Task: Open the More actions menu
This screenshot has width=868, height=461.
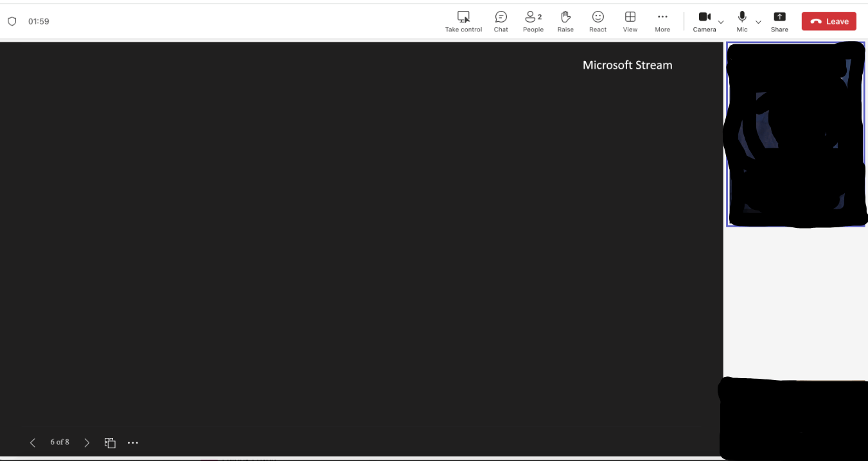Action: (662, 21)
